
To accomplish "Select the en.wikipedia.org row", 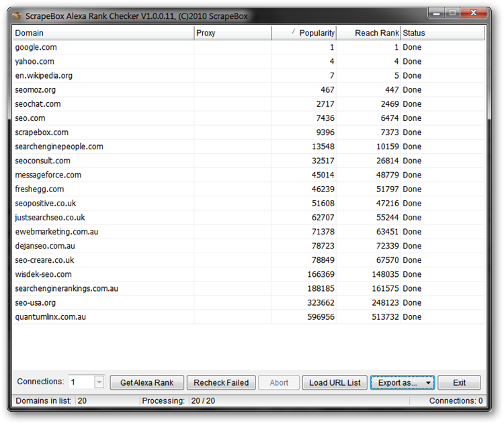I will [x=44, y=76].
